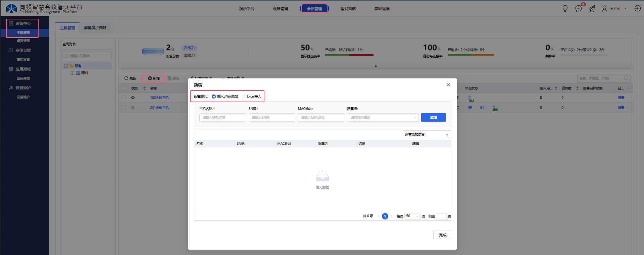Screen dimensions: 644x255
Task: Switch to the 屏幕保护策略 tab
Action: click(95, 28)
